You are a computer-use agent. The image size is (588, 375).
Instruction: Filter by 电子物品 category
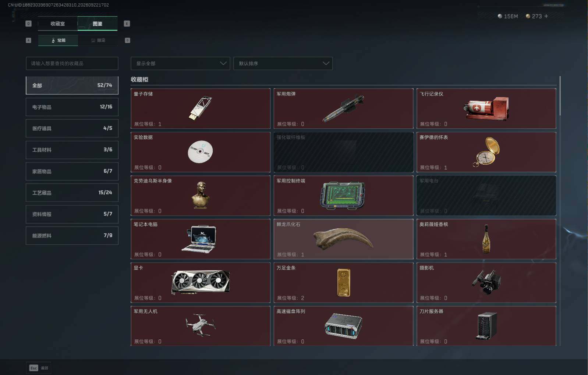[x=72, y=107]
